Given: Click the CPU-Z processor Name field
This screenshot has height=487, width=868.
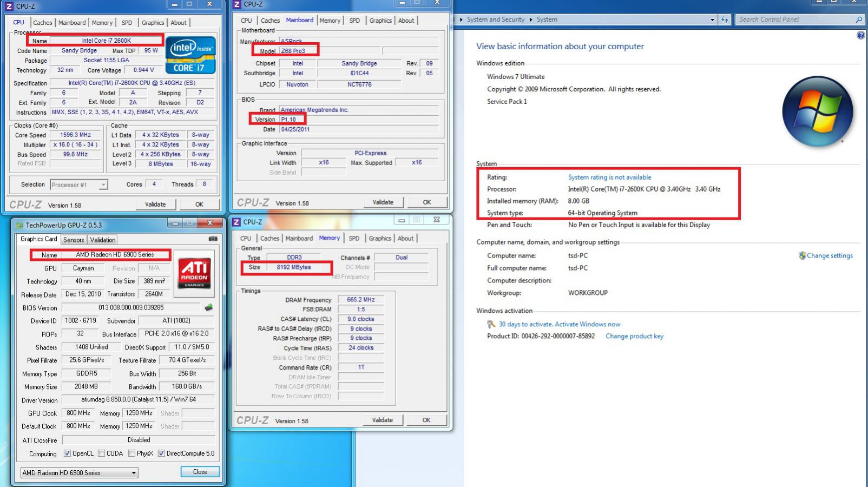Looking at the screenshot, I should (x=106, y=41).
